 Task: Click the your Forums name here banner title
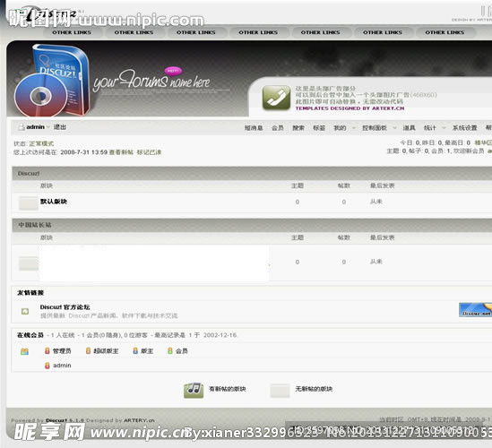coord(151,81)
